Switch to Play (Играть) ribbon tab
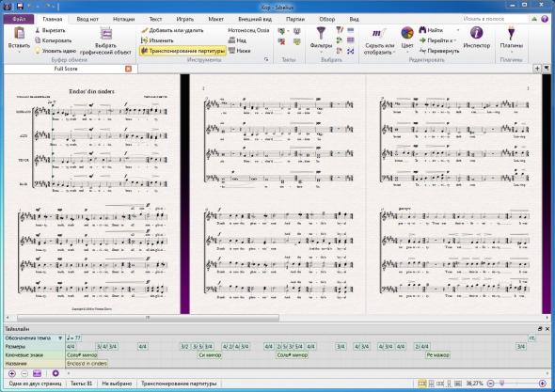Image resolution: width=555 pixels, height=392 pixels. point(184,19)
